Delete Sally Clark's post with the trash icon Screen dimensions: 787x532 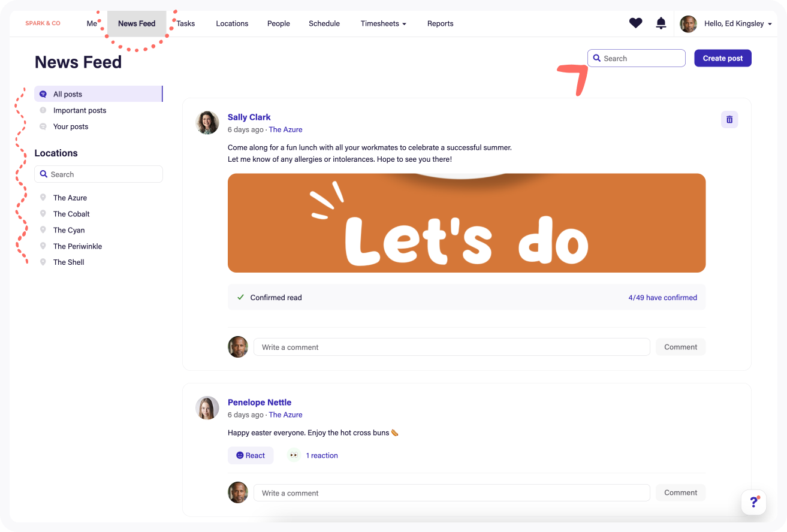729,119
